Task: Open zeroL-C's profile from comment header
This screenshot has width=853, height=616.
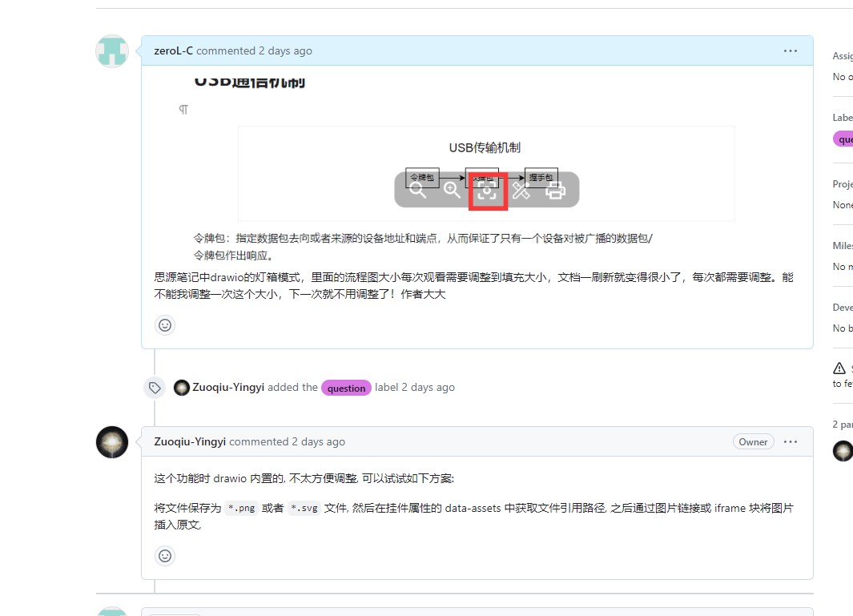Action: click(x=173, y=50)
